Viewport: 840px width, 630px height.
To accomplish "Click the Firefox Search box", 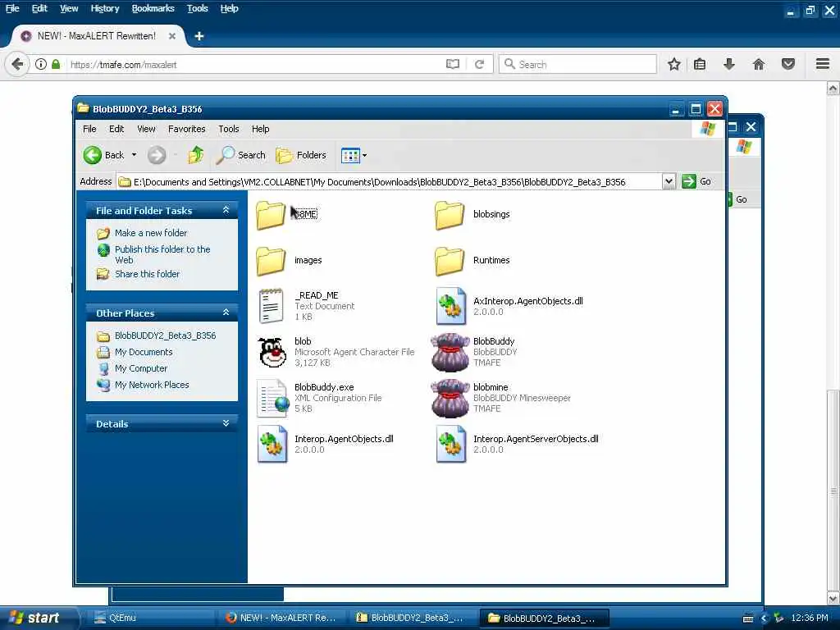I will [x=577, y=64].
